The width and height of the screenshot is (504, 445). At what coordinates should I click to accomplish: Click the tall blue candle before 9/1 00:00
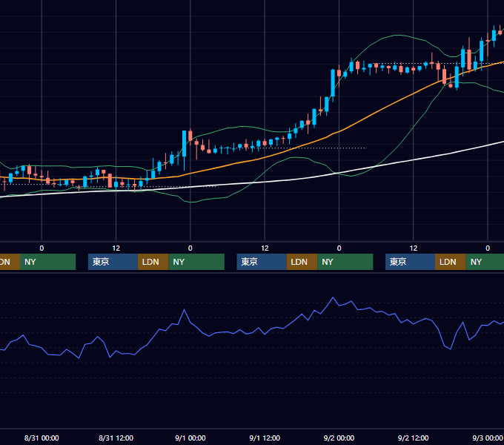click(x=184, y=144)
